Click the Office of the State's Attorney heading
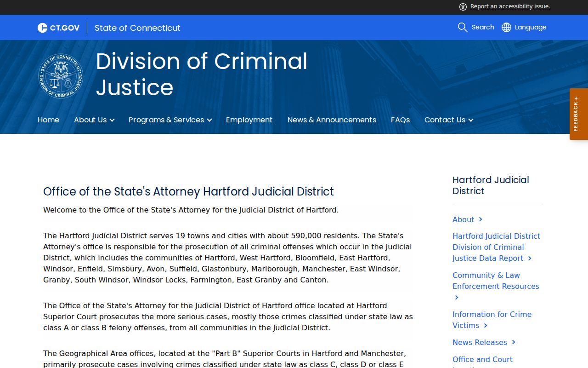Viewport: 588px width, 368px height. [188, 191]
